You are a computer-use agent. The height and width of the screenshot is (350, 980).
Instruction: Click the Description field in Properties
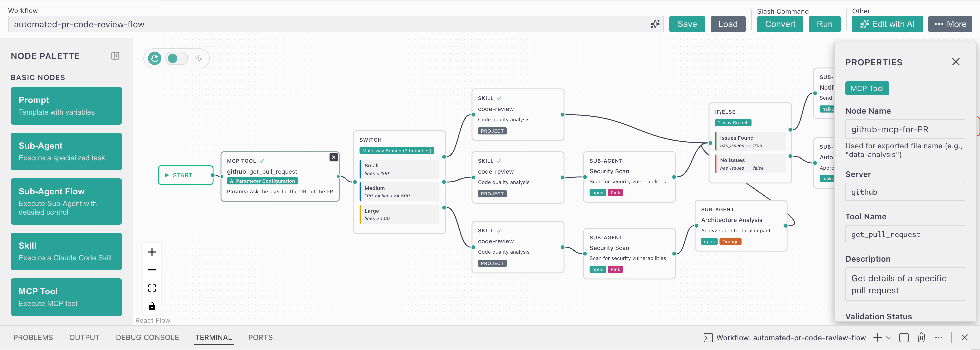(905, 284)
